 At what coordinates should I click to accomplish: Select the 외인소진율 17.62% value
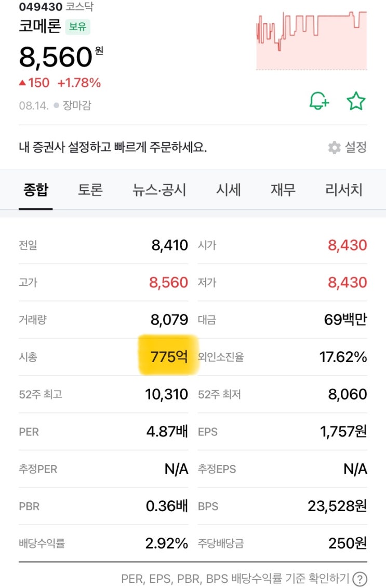pos(343,357)
